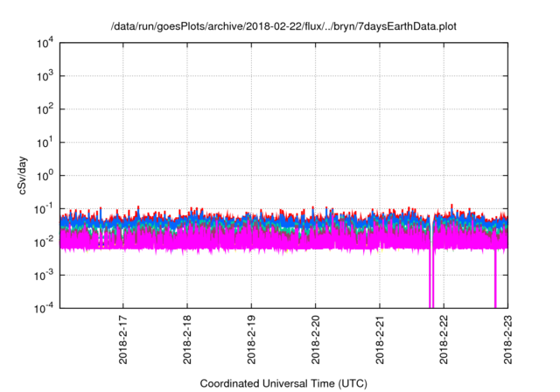Click the Coordinated Universal Time axis label
The image size is (560, 392).
(x=283, y=383)
